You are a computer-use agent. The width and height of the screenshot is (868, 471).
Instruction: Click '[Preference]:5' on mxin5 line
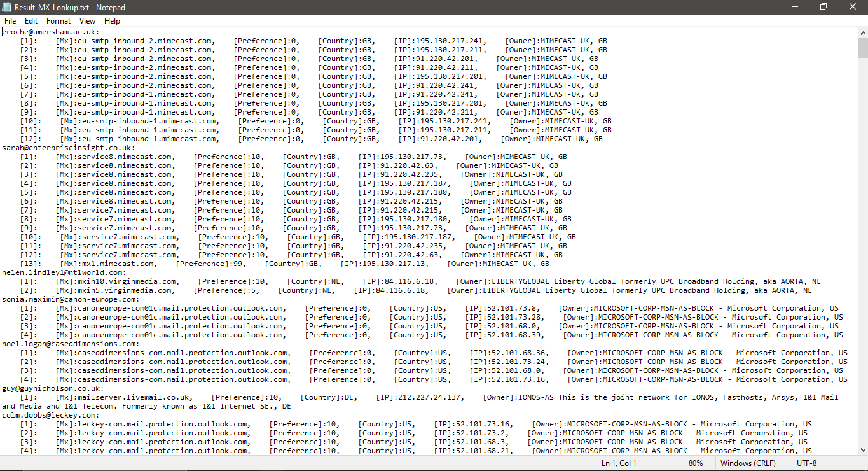pos(227,290)
